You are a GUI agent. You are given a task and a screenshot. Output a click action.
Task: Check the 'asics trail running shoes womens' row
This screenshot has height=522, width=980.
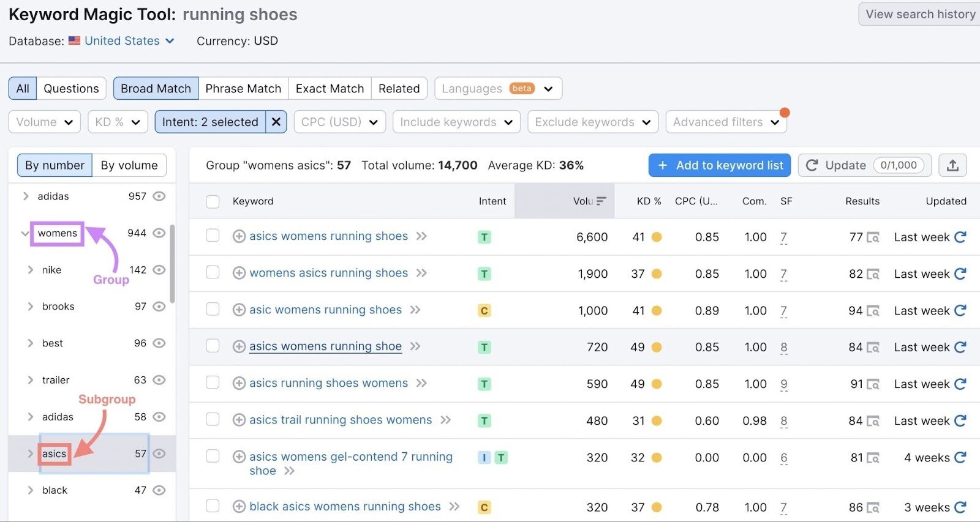click(213, 419)
